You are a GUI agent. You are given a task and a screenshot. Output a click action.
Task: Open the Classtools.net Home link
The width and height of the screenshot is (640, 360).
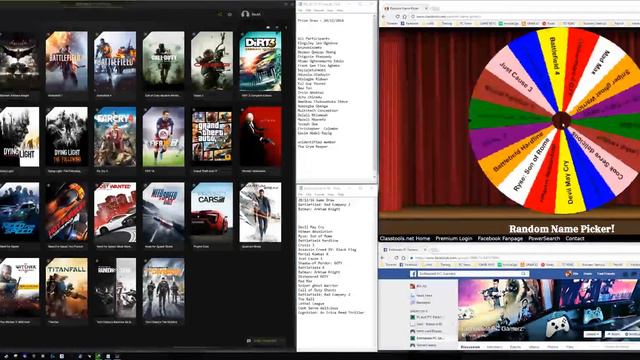coord(404,238)
